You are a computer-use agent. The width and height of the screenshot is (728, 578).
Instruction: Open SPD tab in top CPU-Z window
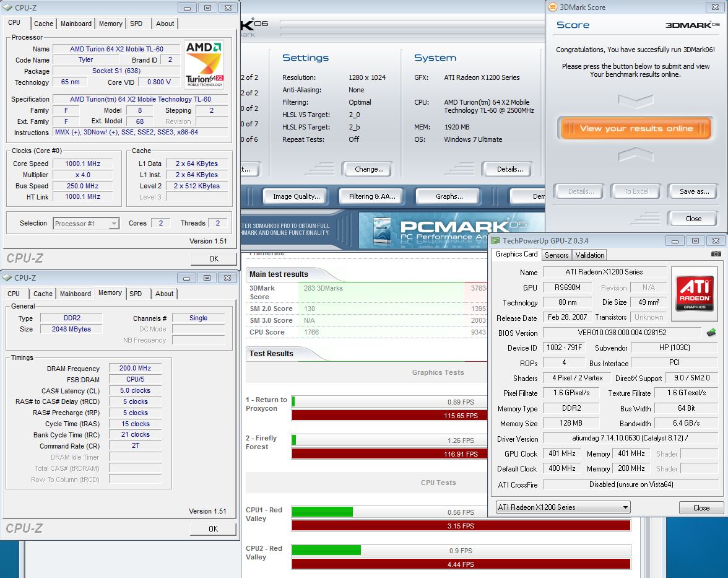[136, 24]
